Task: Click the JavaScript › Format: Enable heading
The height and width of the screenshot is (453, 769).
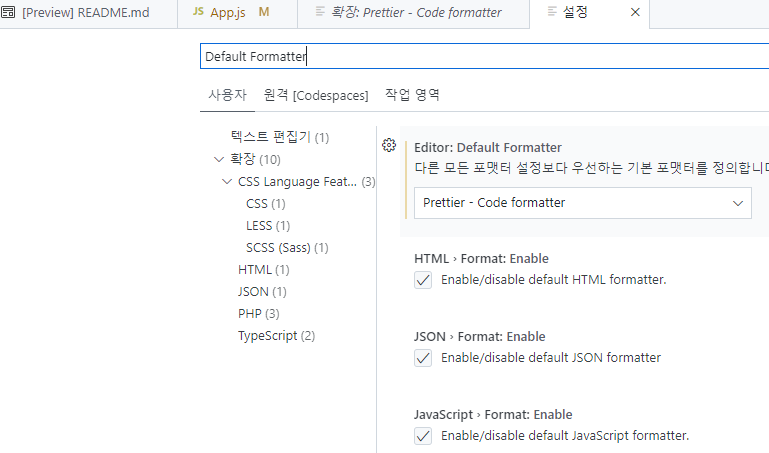Action: (493, 415)
